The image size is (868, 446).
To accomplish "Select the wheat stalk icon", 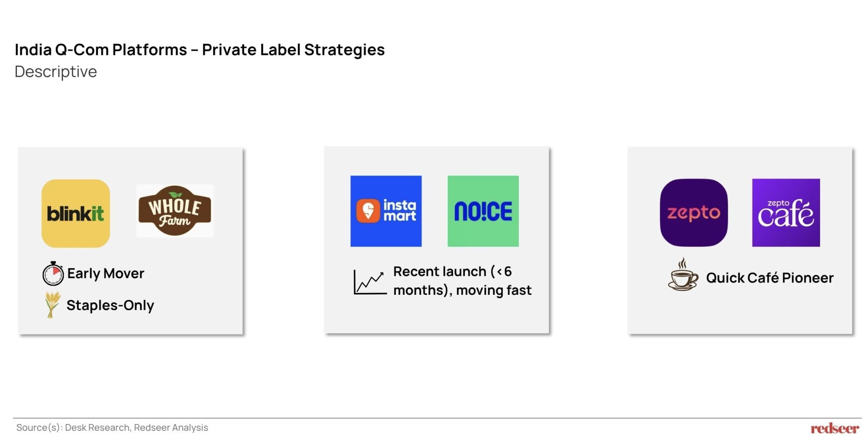I will (x=52, y=305).
